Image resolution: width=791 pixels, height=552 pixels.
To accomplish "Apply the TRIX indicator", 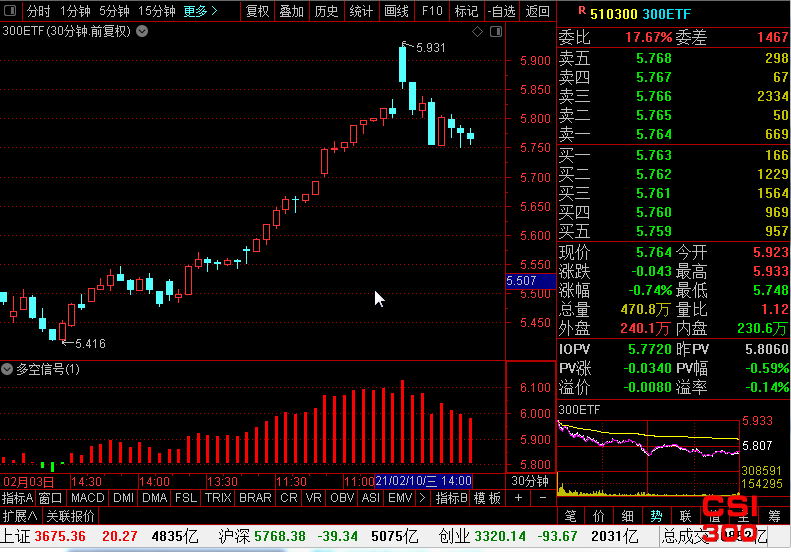I will (218, 498).
